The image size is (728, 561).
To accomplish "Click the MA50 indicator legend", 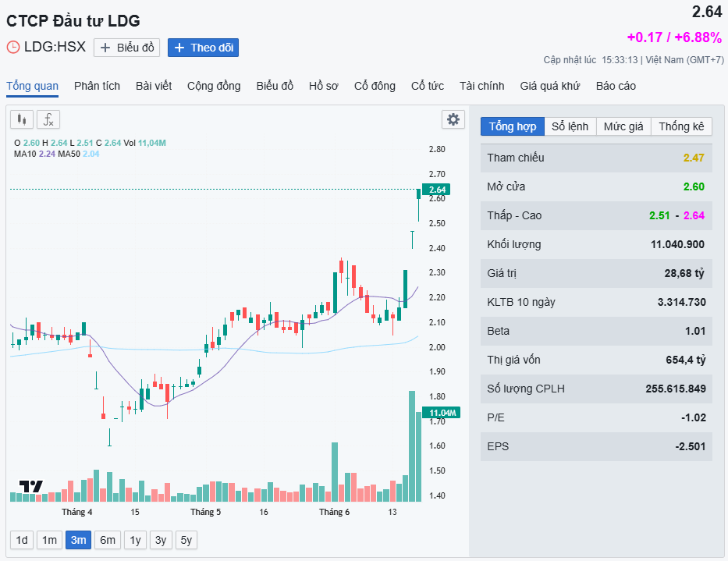I will click(x=79, y=154).
